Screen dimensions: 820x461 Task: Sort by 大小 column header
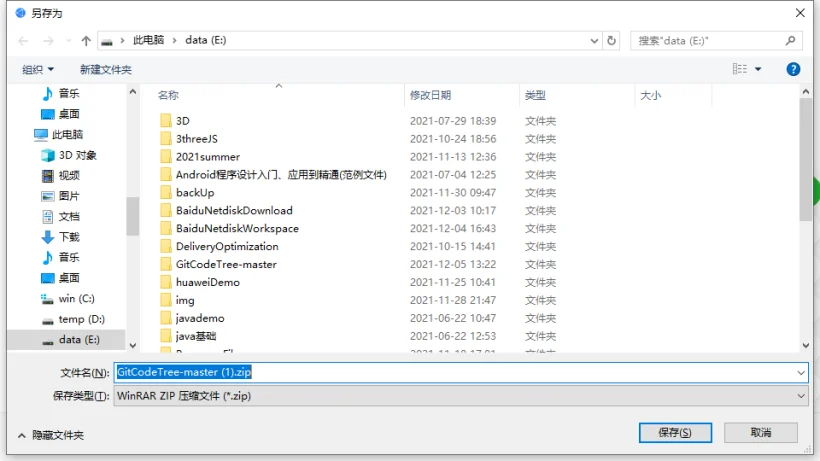651,96
